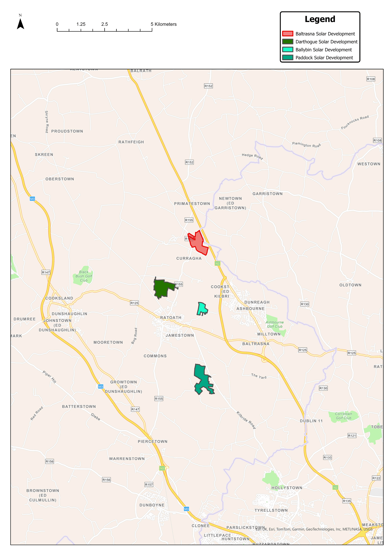Click legend text 'Ballybin Solar Development'
392x554 pixels.
click(x=323, y=50)
